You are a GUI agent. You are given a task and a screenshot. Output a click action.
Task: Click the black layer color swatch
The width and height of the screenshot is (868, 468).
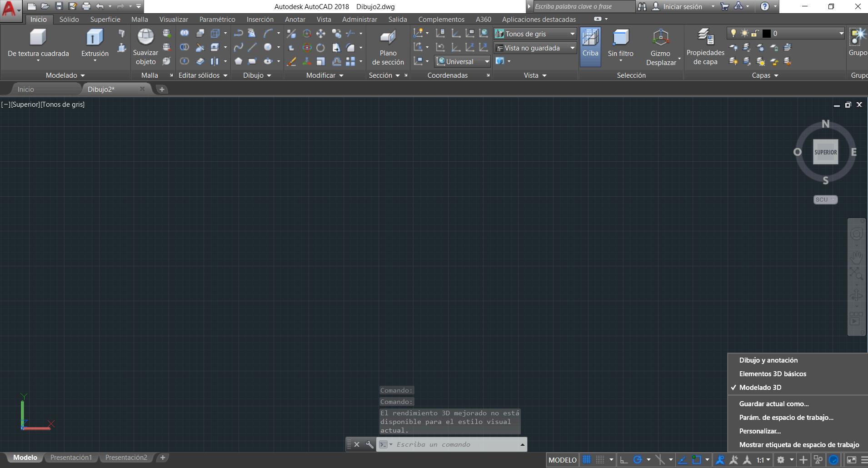pyautogui.click(x=767, y=34)
